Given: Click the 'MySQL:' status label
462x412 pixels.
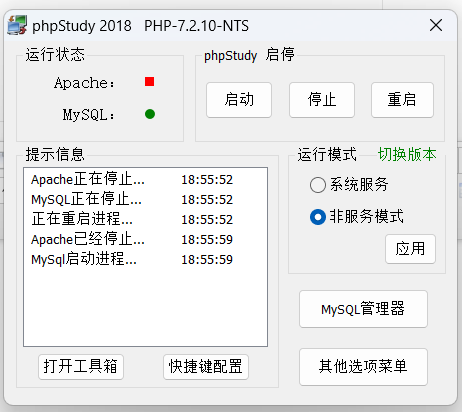Looking at the screenshot, I should pyautogui.click(x=89, y=115).
